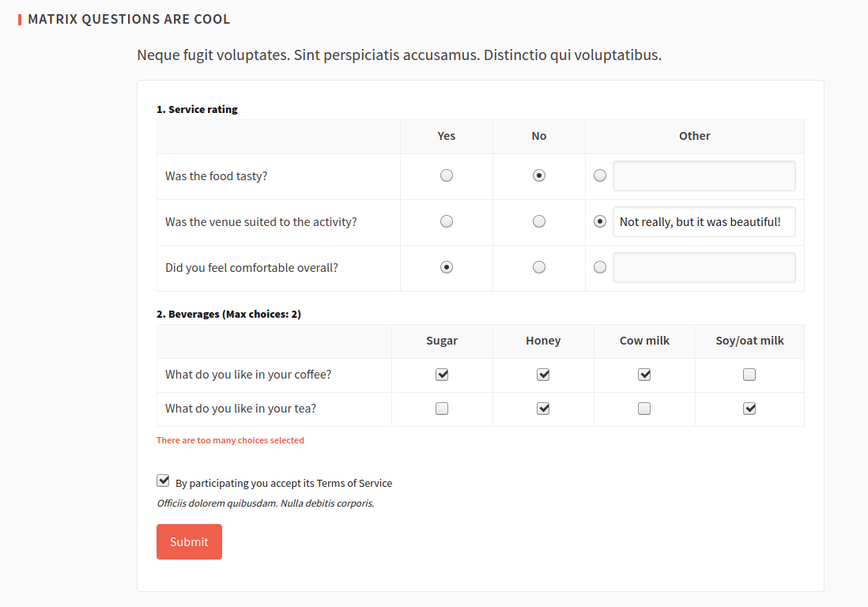Click empty Other field for comfortable question

click(704, 268)
